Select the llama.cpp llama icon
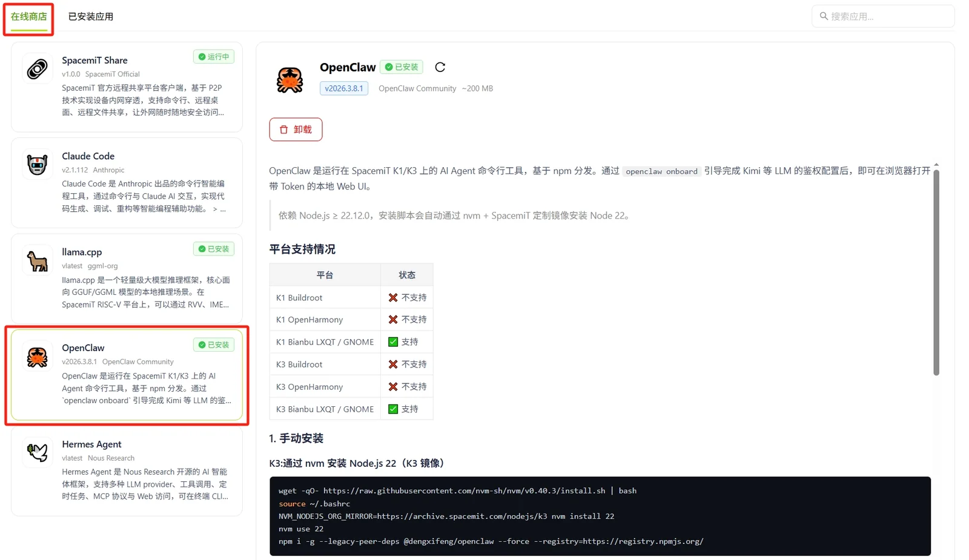The height and width of the screenshot is (560, 969). (x=38, y=261)
